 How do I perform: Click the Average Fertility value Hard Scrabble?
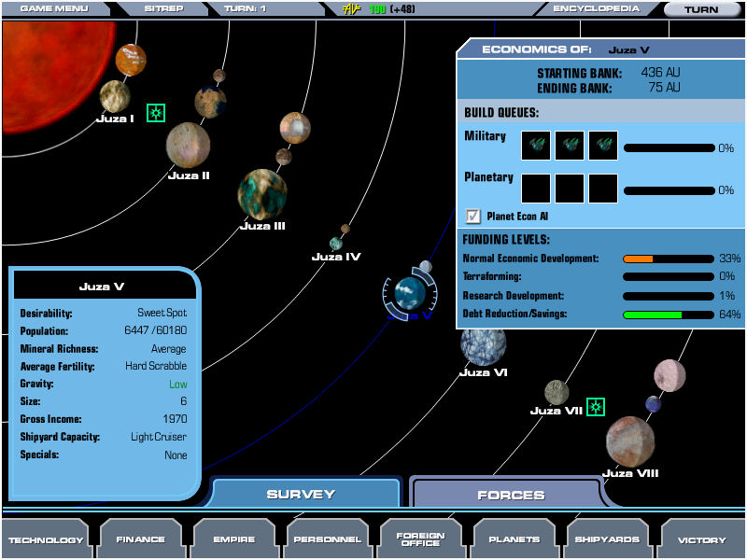coord(156,366)
